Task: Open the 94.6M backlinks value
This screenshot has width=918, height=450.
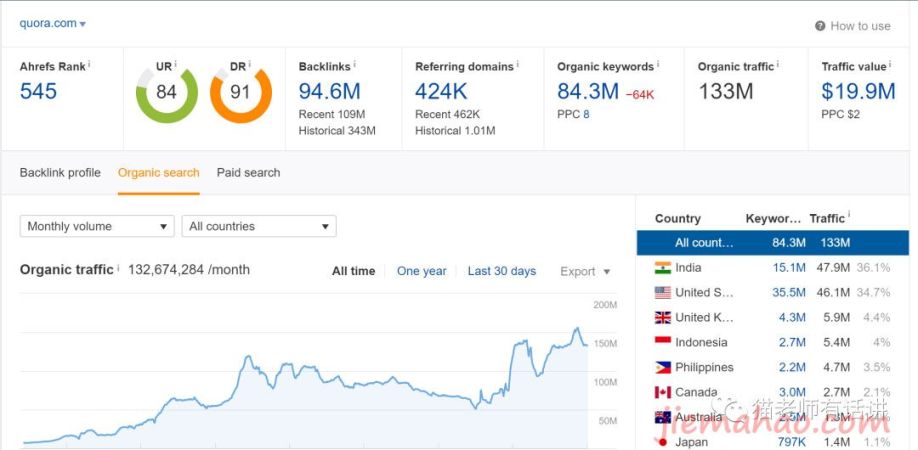Action: click(330, 91)
